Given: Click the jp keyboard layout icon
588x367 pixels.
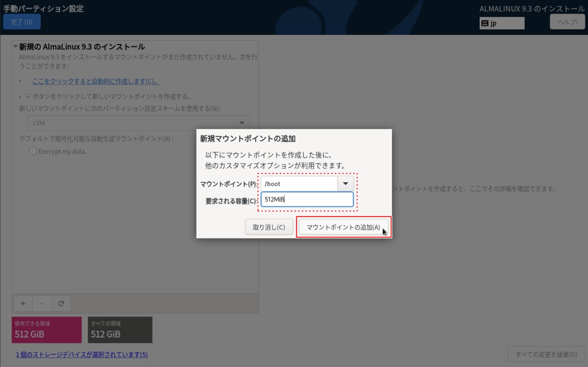Looking at the screenshot, I should click(485, 23).
